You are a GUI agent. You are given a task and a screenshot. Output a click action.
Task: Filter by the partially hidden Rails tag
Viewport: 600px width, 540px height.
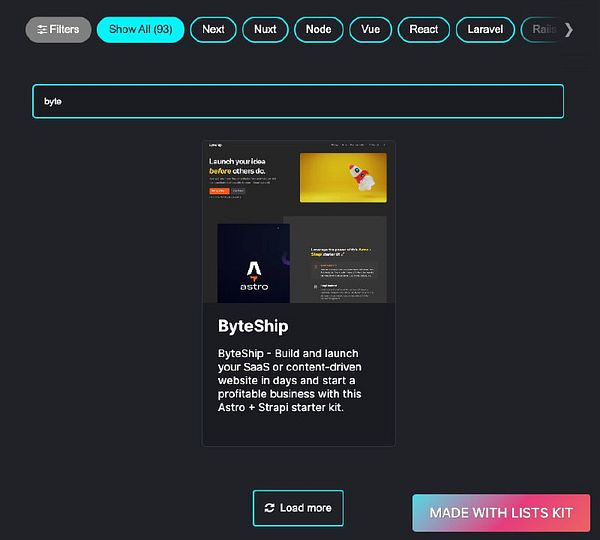click(x=543, y=29)
